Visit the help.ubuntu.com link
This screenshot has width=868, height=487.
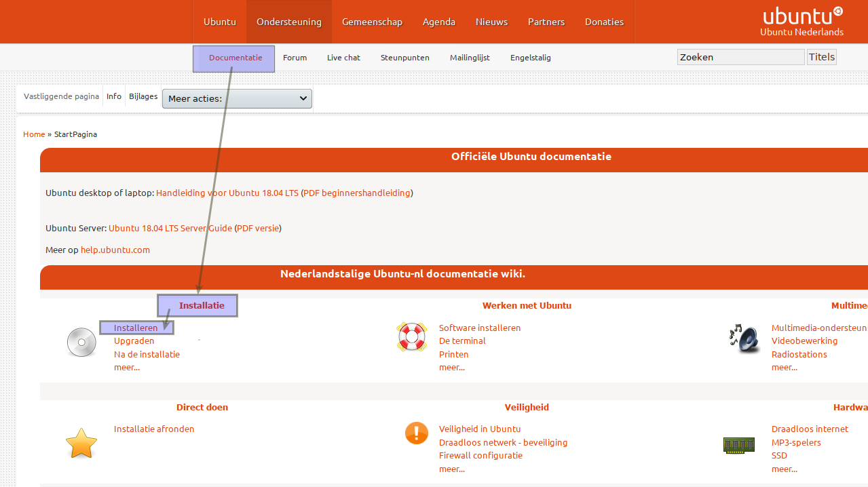click(x=115, y=250)
